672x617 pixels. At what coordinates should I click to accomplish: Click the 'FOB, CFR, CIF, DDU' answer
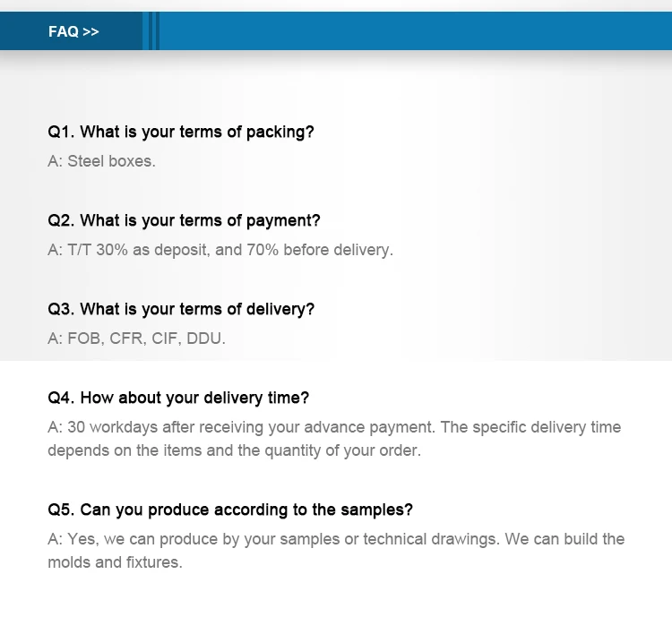136,338
